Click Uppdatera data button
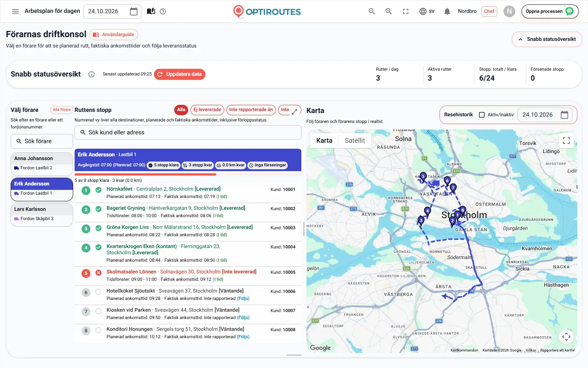 point(180,74)
